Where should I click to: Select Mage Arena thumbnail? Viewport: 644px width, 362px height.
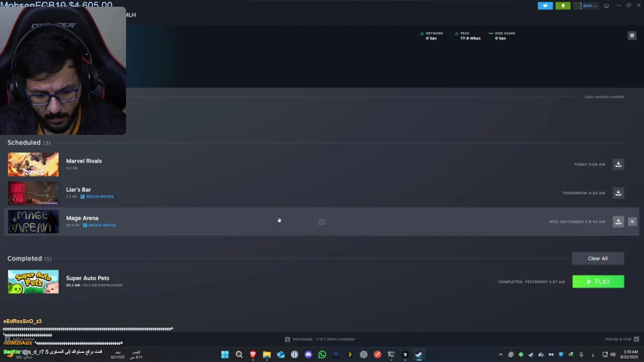[33, 222]
